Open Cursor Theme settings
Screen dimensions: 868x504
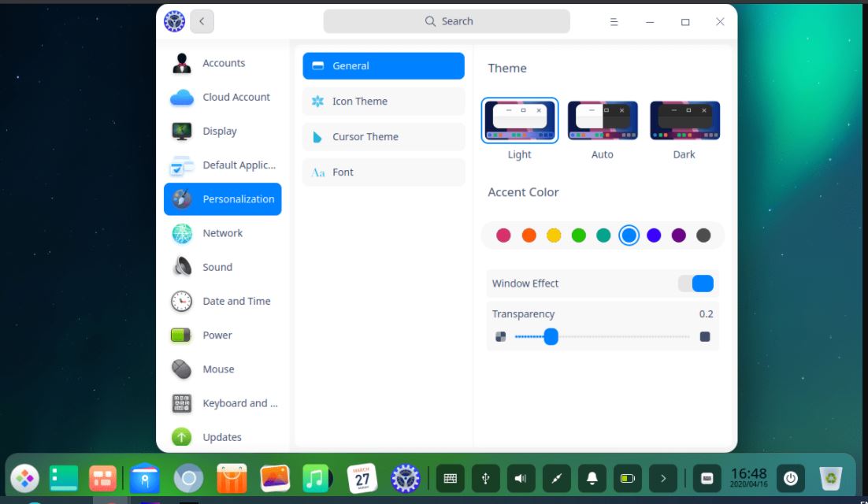384,137
